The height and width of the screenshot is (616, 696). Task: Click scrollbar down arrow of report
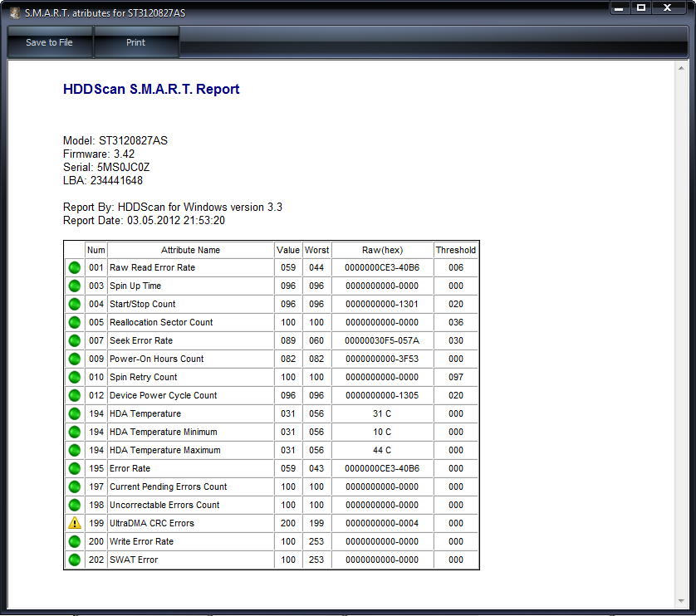click(x=681, y=601)
